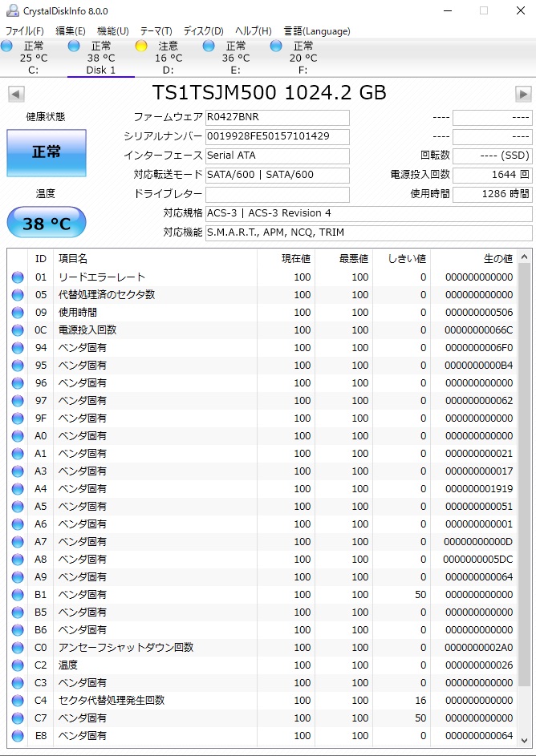Select the Disk 1 tab at 38 °C
This screenshot has width=536, height=756.
coord(101,58)
